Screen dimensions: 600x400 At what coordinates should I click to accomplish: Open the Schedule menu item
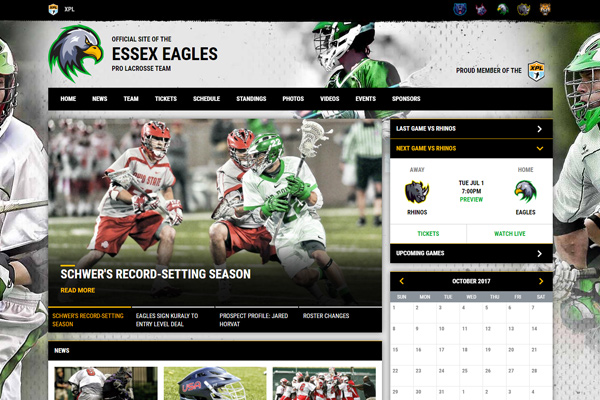[x=206, y=99]
